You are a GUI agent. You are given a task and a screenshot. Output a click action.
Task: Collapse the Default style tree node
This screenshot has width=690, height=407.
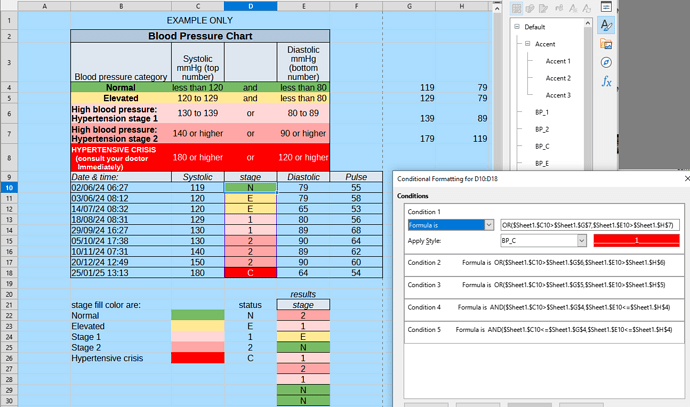tap(516, 27)
